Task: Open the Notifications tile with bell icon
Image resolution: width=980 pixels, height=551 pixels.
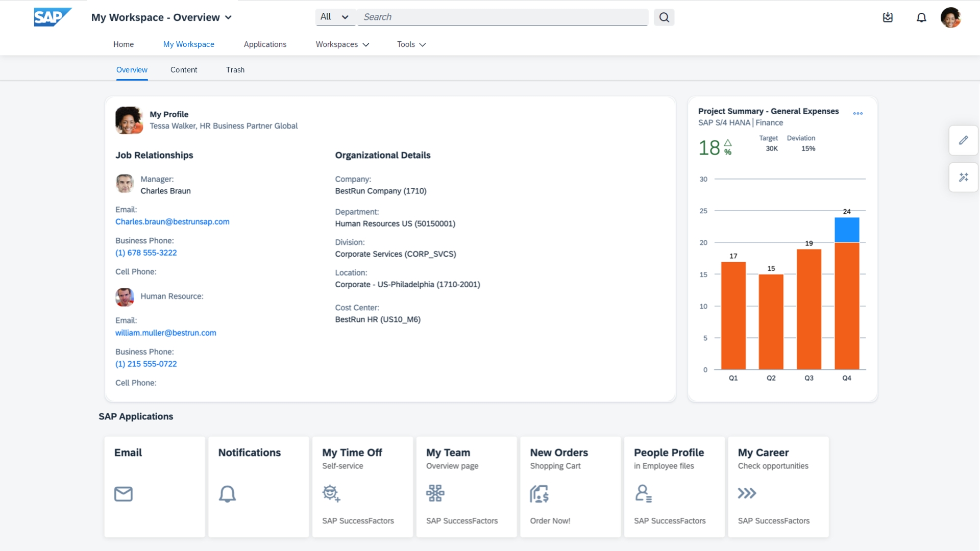Action: click(x=258, y=486)
